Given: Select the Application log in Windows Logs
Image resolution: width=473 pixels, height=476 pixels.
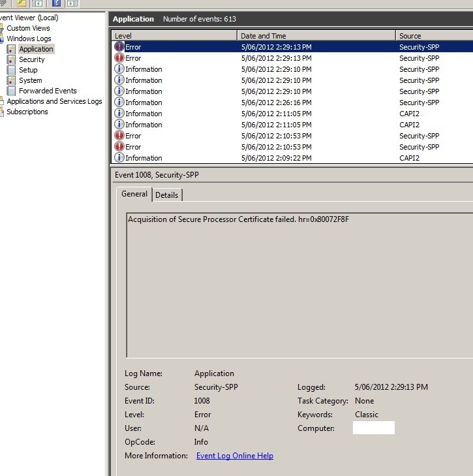Looking at the screenshot, I should (x=36, y=49).
